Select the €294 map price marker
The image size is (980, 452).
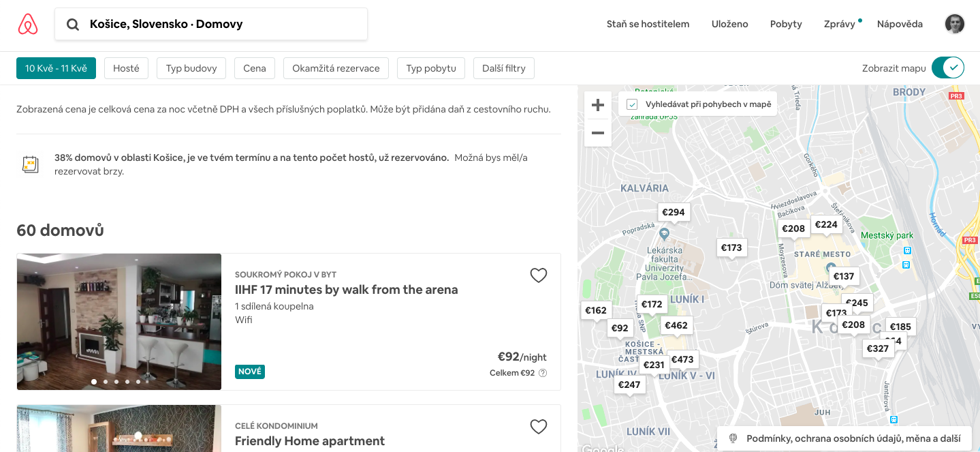(x=674, y=212)
